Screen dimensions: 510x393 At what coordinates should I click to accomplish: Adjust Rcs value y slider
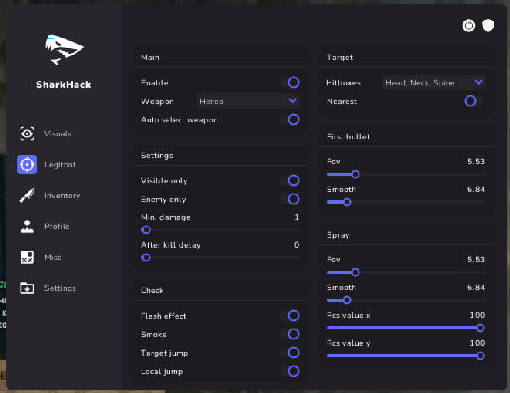point(406,356)
